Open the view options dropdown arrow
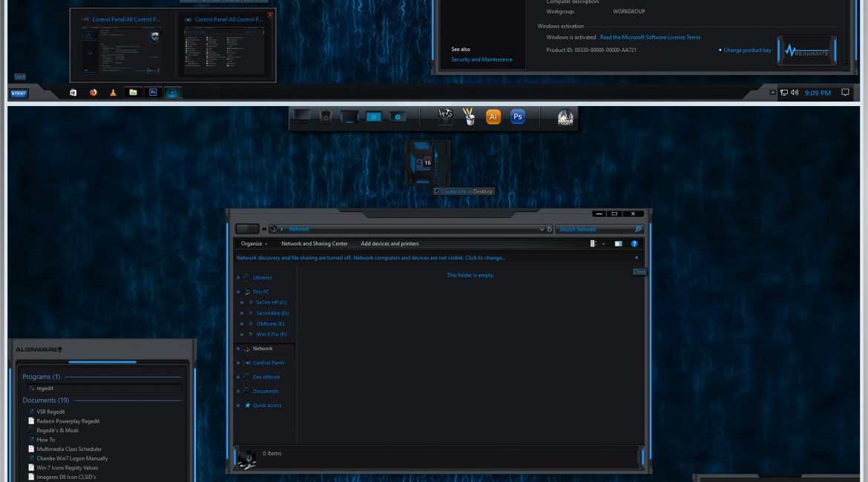This screenshot has height=482, width=868. (x=603, y=244)
